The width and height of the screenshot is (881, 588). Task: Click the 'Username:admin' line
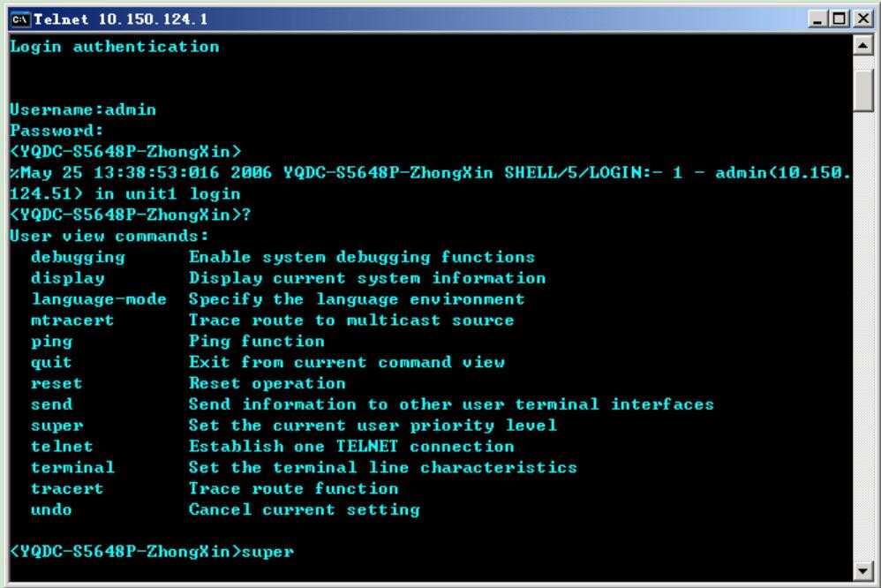[83, 109]
